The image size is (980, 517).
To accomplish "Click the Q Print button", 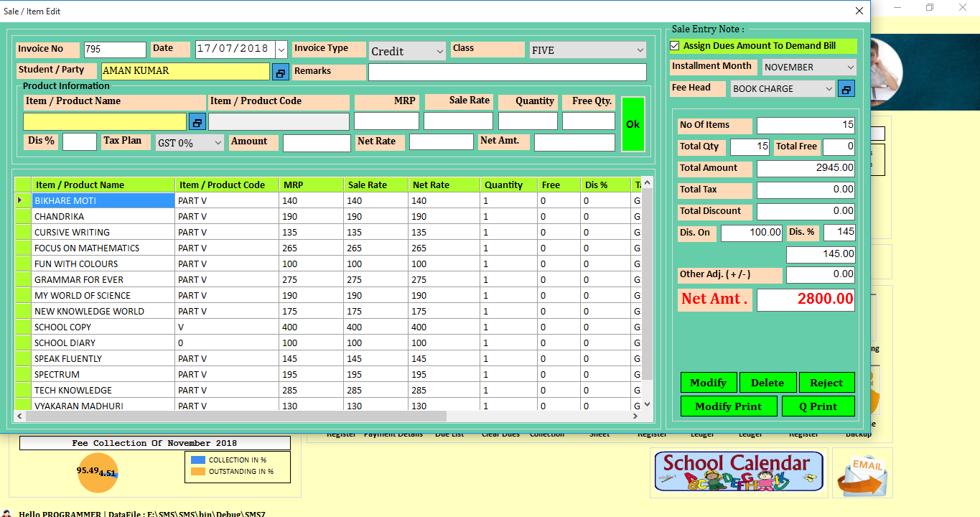I will tap(818, 406).
